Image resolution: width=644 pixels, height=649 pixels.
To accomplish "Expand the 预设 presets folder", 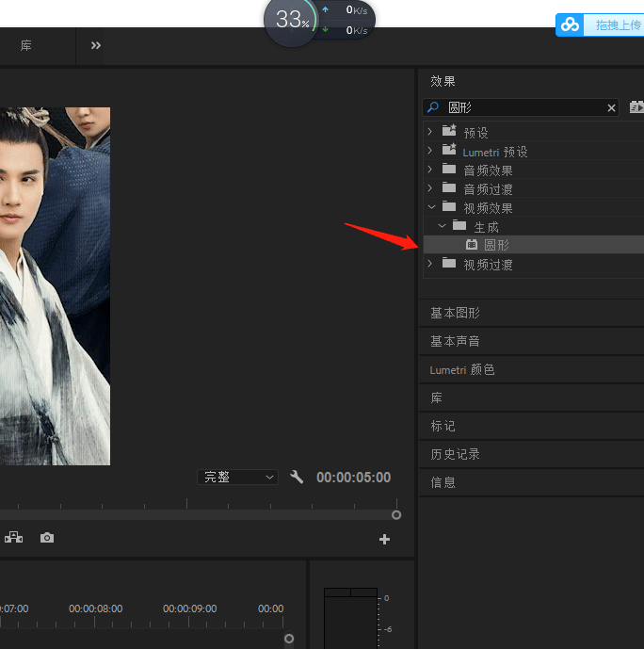I will [430, 132].
